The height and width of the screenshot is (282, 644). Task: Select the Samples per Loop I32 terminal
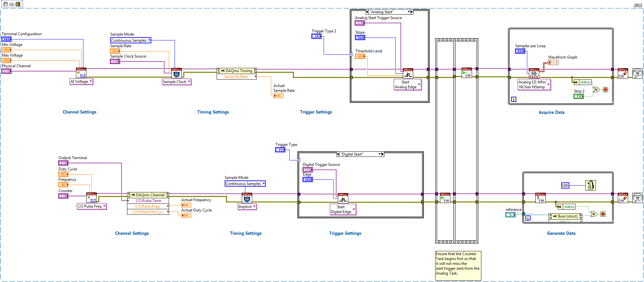pos(520,51)
